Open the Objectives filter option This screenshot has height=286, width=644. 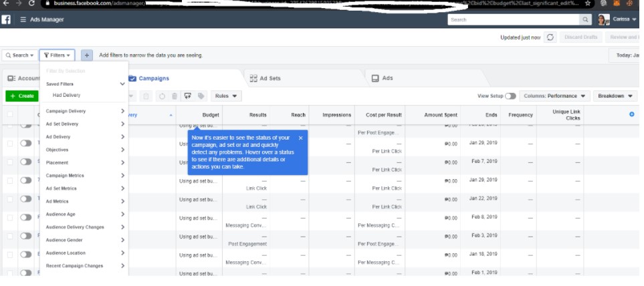pyautogui.click(x=85, y=150)
